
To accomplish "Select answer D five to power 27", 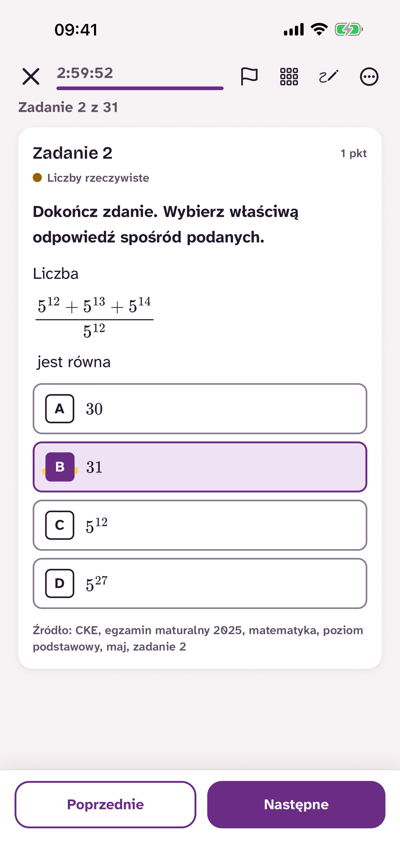I will point(200,584).
